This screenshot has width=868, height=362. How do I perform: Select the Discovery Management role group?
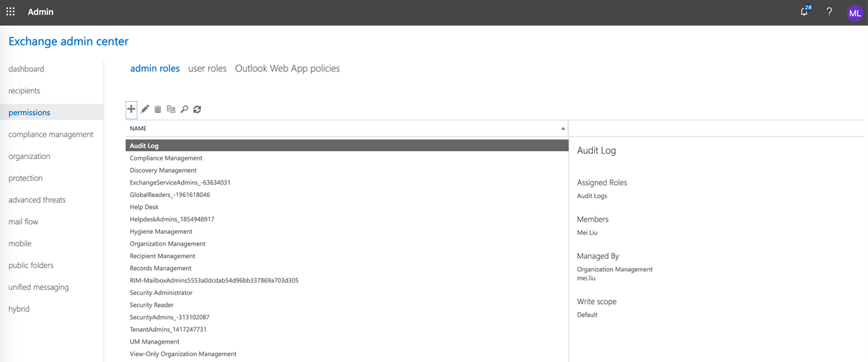[x=163, y=170]
